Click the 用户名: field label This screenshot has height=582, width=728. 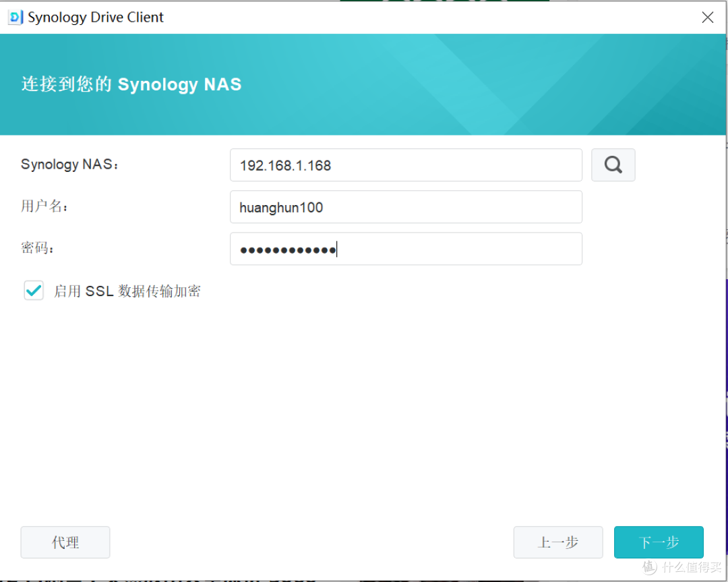[44, 206]
